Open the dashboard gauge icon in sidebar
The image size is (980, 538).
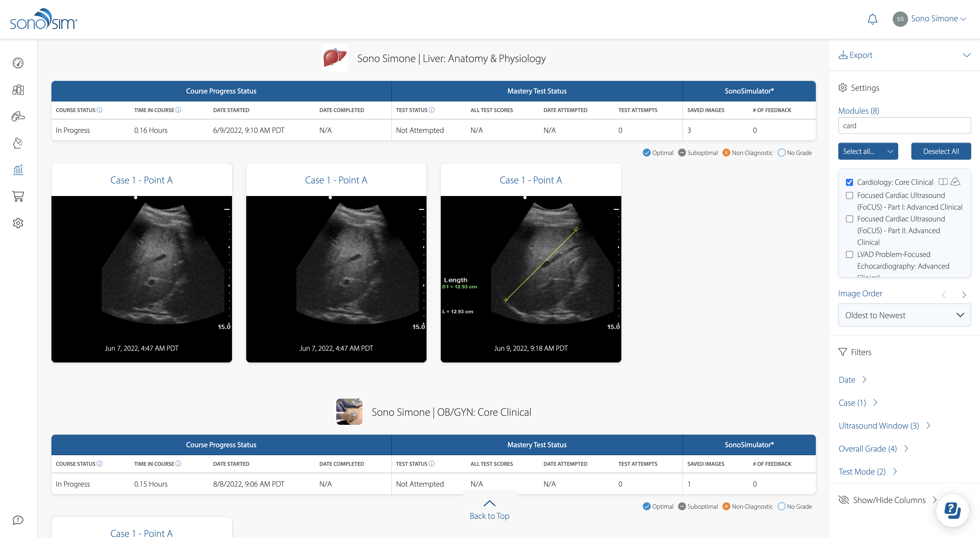coord(18,63)
